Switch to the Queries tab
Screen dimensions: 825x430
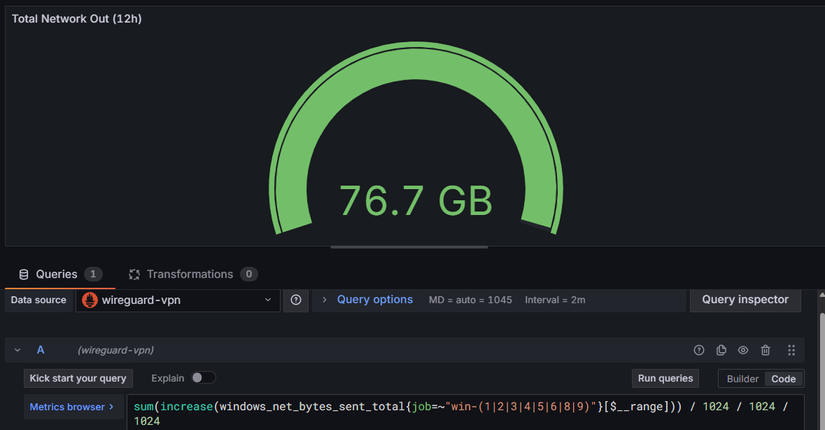point(56,274)
